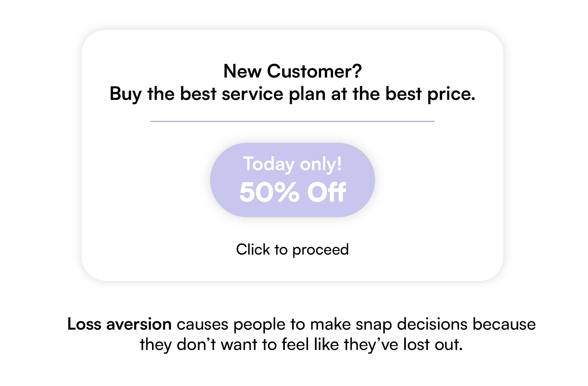Click the word 'Buy' starting the headline
Viewport: 588px width, 386px height.
[x=125, y=94]
